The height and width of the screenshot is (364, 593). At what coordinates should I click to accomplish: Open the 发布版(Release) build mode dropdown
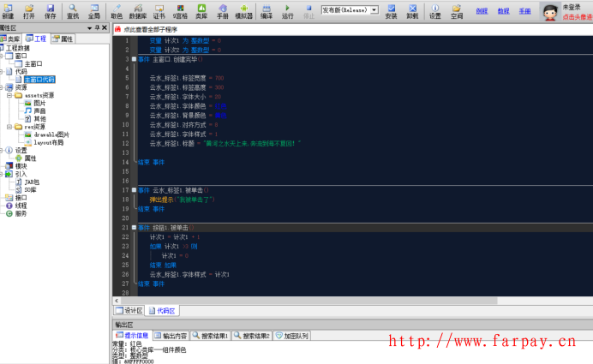(x=350, y=9)
